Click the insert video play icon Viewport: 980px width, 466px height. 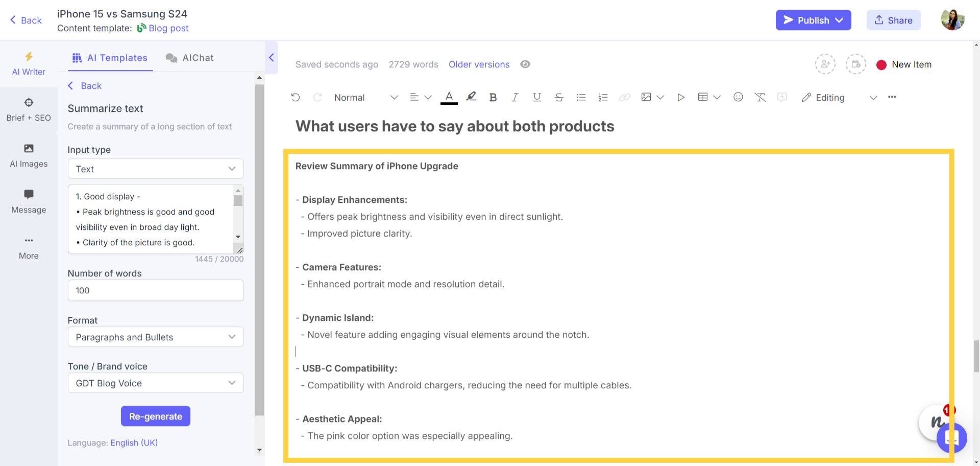tap(680, 97)
